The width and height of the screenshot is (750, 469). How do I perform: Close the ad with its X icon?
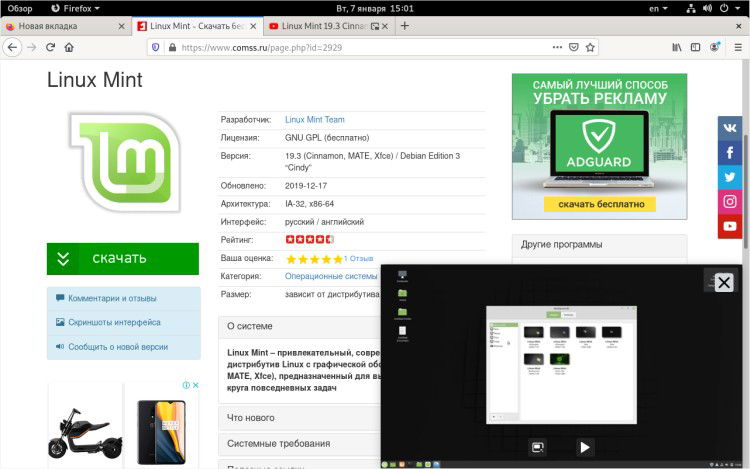(x=196, y=385)
